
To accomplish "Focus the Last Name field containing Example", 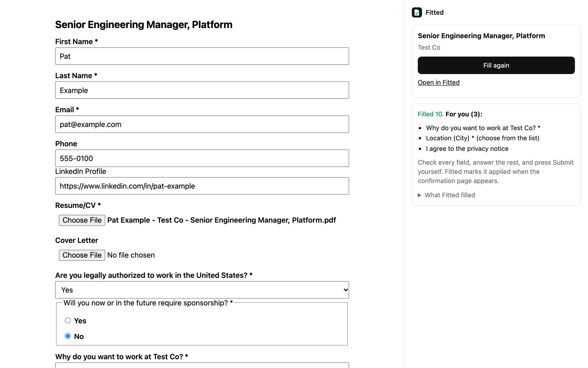I will tap(202, 90).
